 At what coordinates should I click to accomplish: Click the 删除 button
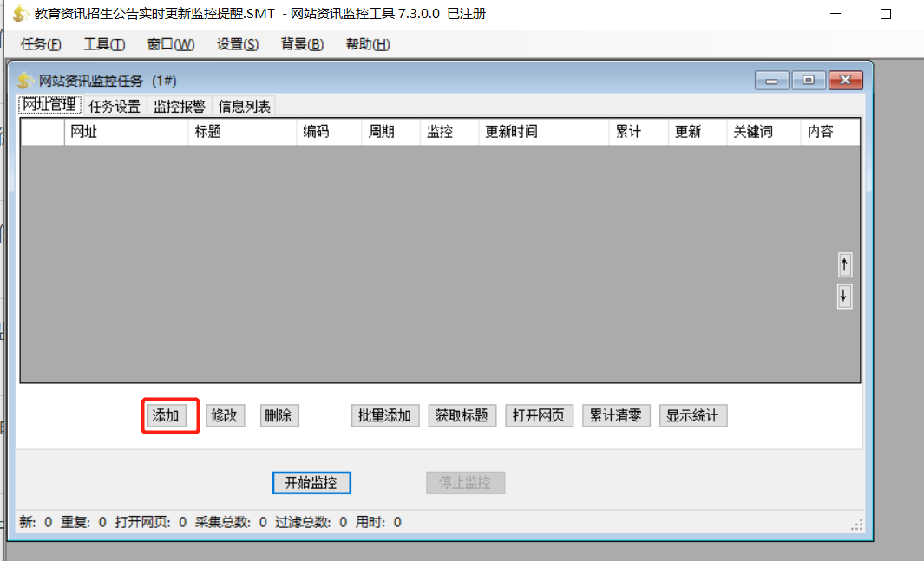pyautogui.click(x=279, y=415)
